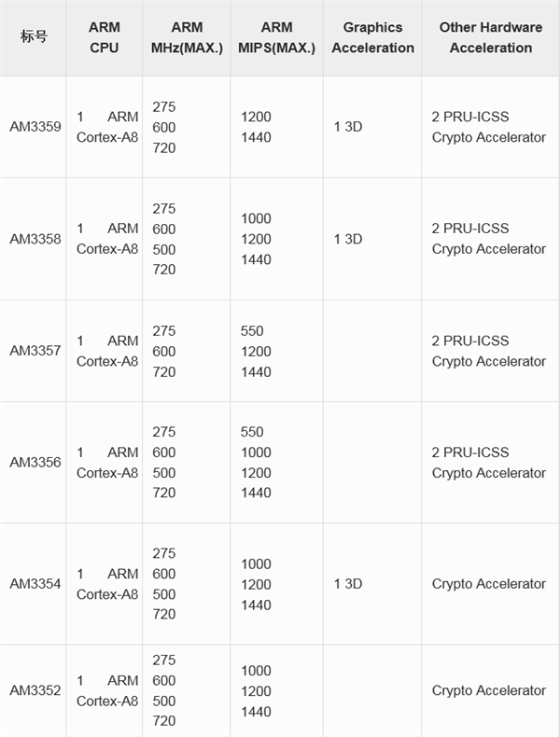The image size is (560, 737).
Task: Select the 1 3D graphics cell for AM3358
Action: (347, 239)
